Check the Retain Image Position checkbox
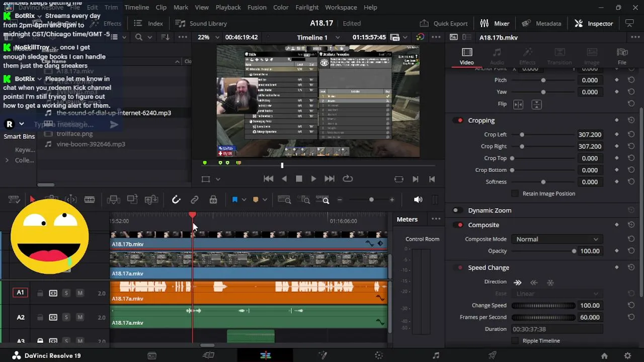The width and height of the screenshot is (644, 362). (x=515, y=194)
